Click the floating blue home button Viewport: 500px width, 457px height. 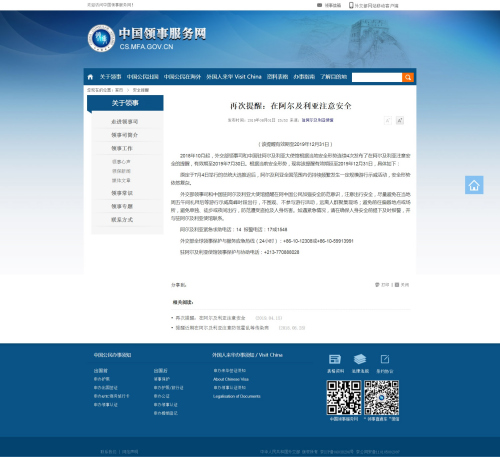pyautogui.click(x=474, y=185)
